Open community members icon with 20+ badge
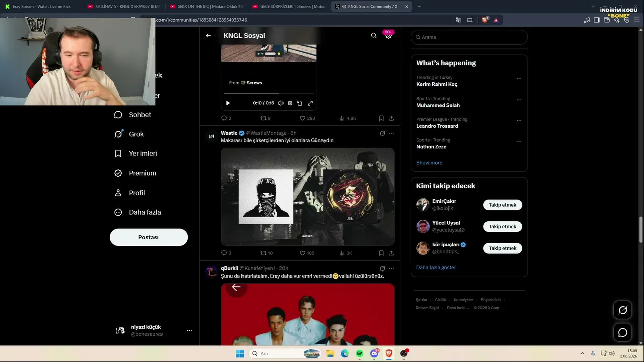The height and width of the screenshot is (362, 644). (x=388, y=35)
